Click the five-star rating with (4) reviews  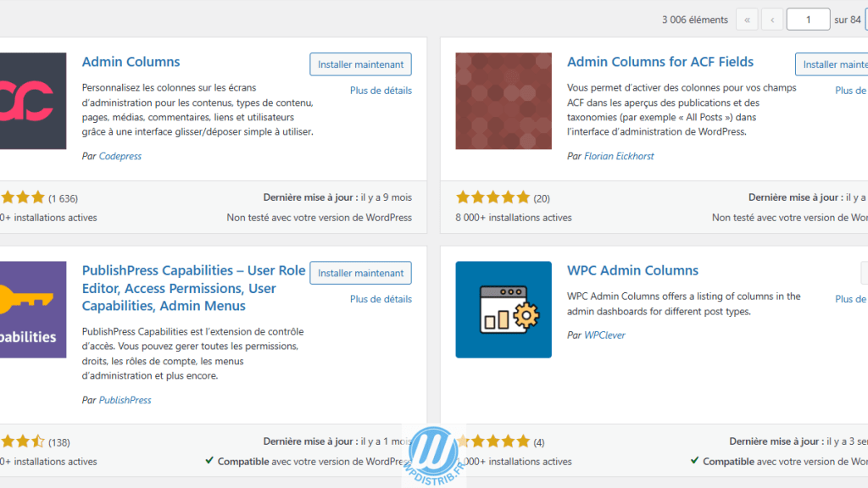[x=494, y=441]
